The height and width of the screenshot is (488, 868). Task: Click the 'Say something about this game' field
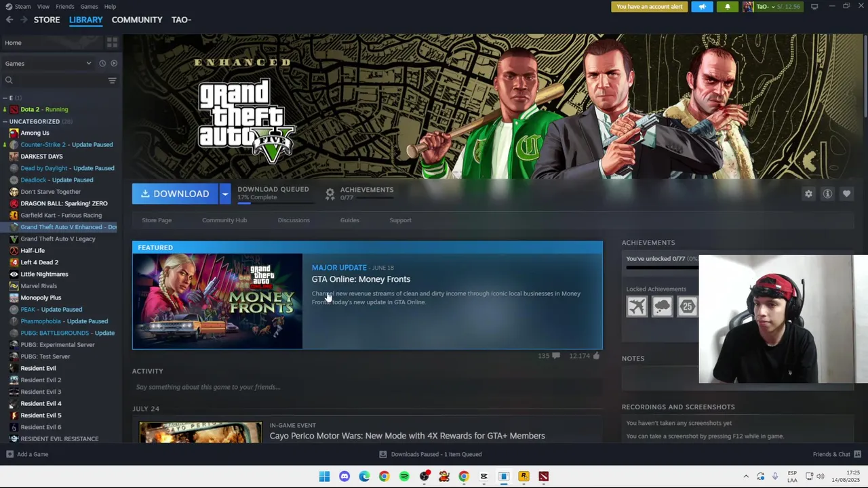click(367, 387)
